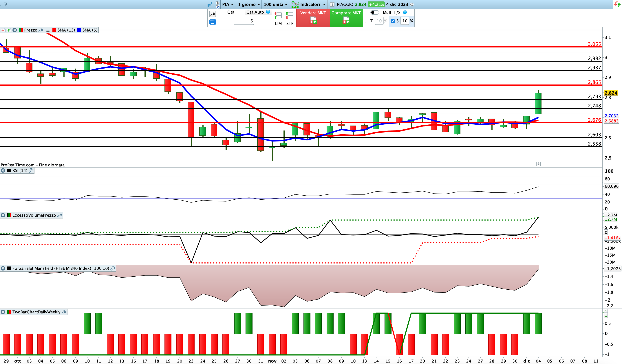Screen dimensions: 622x364
Task: Uncheck the S stop checkbox
Action: (x=393, y=21)
